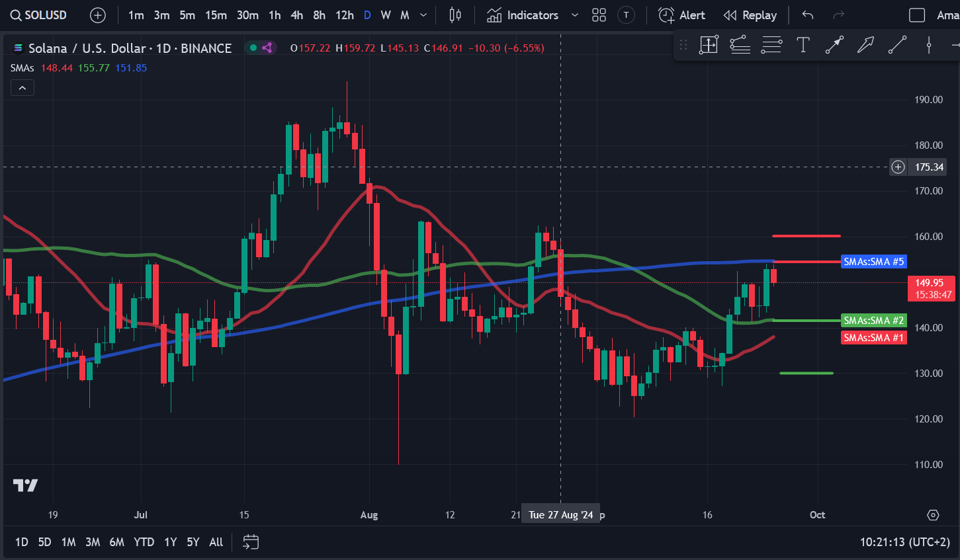Switch to the 1m timeframe

click(x=136, y=15)
